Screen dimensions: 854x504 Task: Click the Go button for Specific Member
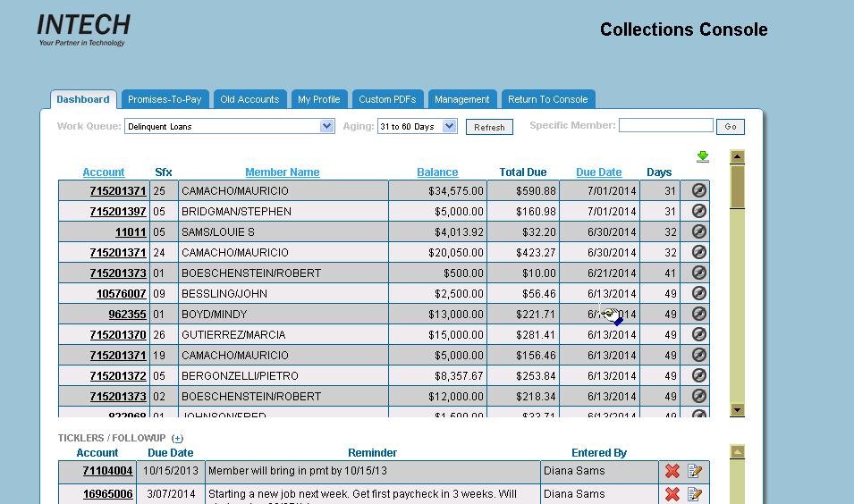click(731, 127)
